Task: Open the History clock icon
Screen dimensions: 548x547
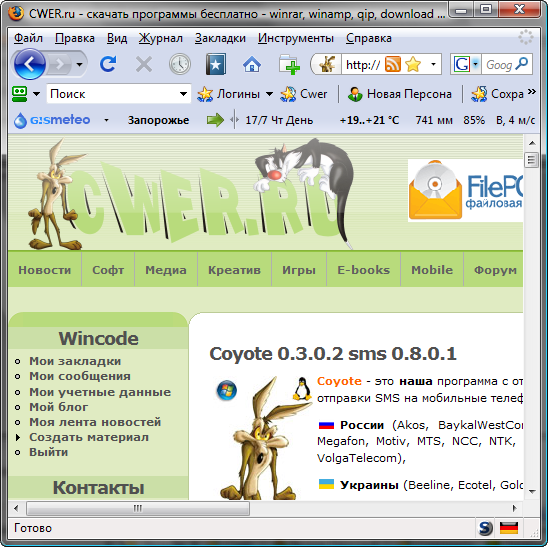Action: pyautogui.click(x=180, y=64)
